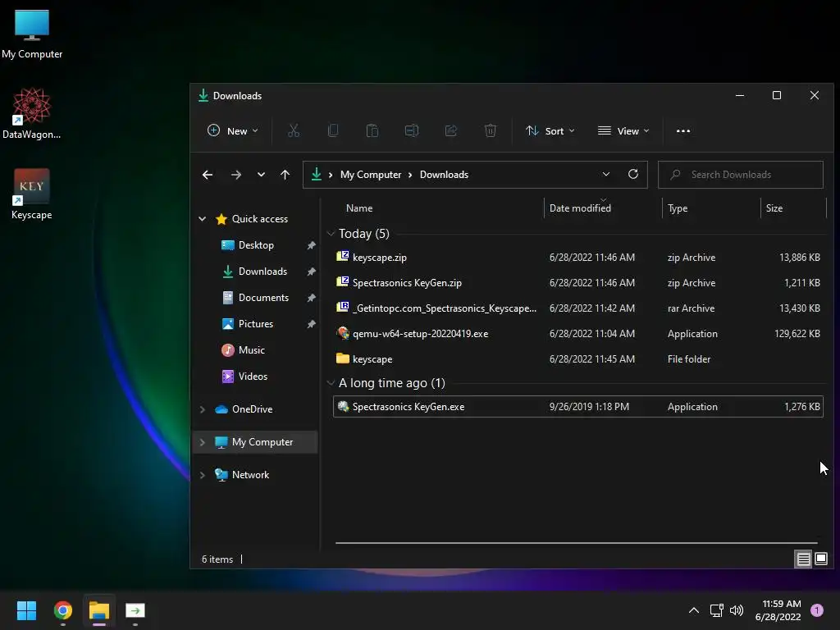Click the horizontal scrollbar in file list
The image size is (840, 630).
[x=577, y=543]
